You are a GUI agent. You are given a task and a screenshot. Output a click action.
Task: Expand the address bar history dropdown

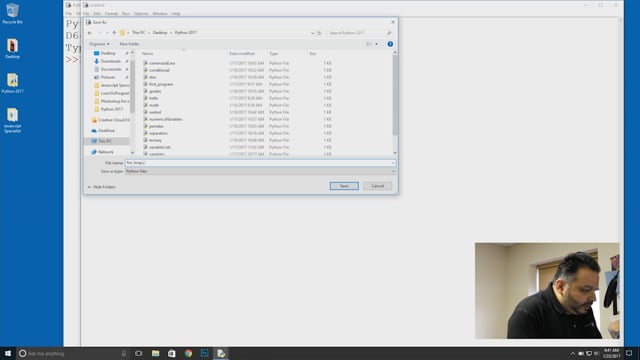312,33
